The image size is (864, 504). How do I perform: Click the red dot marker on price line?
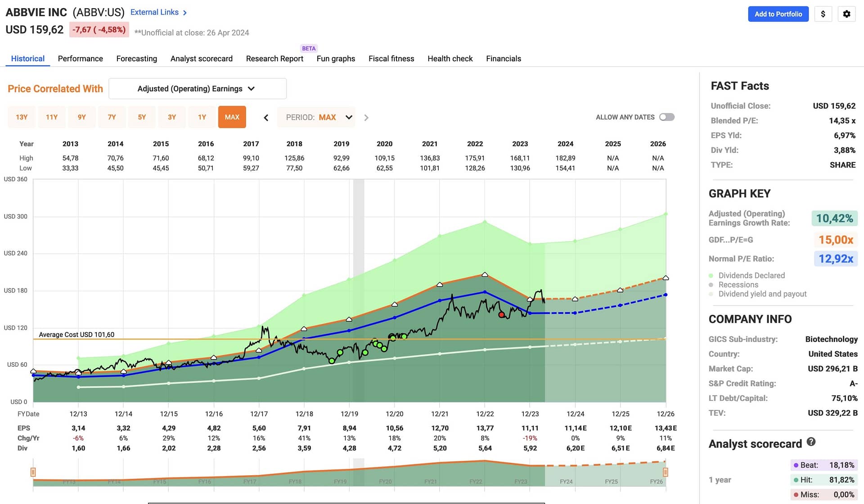click(501, 315)
